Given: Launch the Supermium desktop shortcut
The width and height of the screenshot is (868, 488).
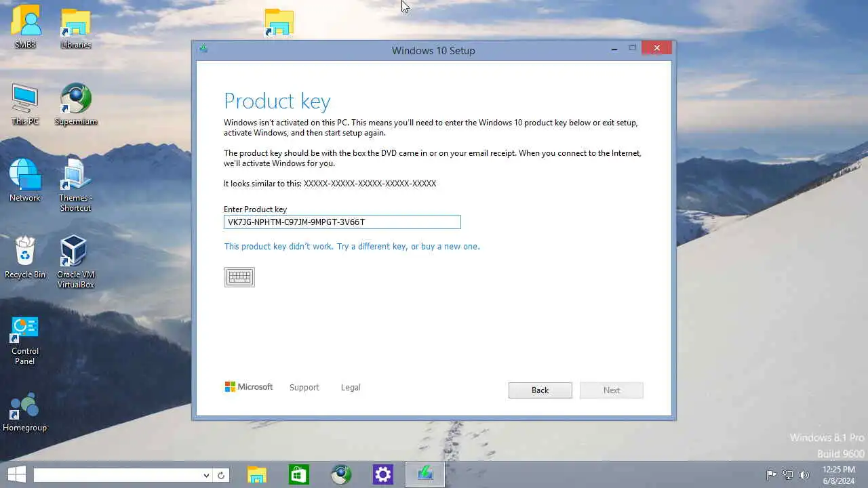Looking at the screenshot, I should pyautogui.click(x=75, y=105).
